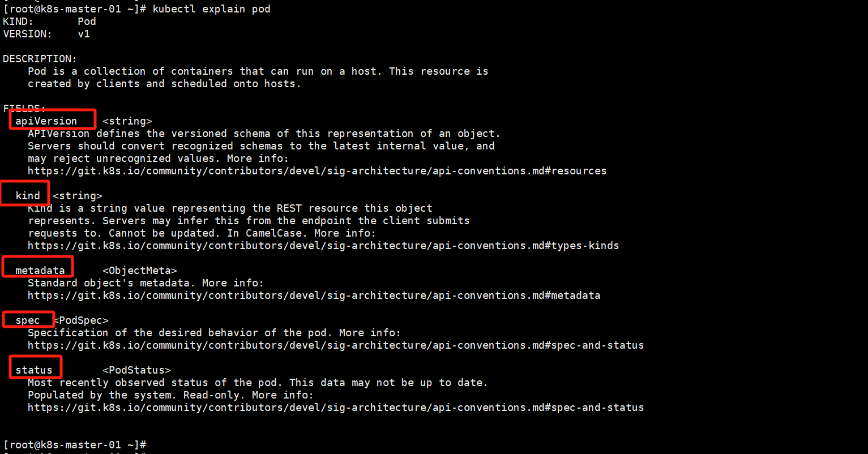This screenshot has height=454, width=868.
Task: Click the <string> type beside kind
Action: click(78, 196)
